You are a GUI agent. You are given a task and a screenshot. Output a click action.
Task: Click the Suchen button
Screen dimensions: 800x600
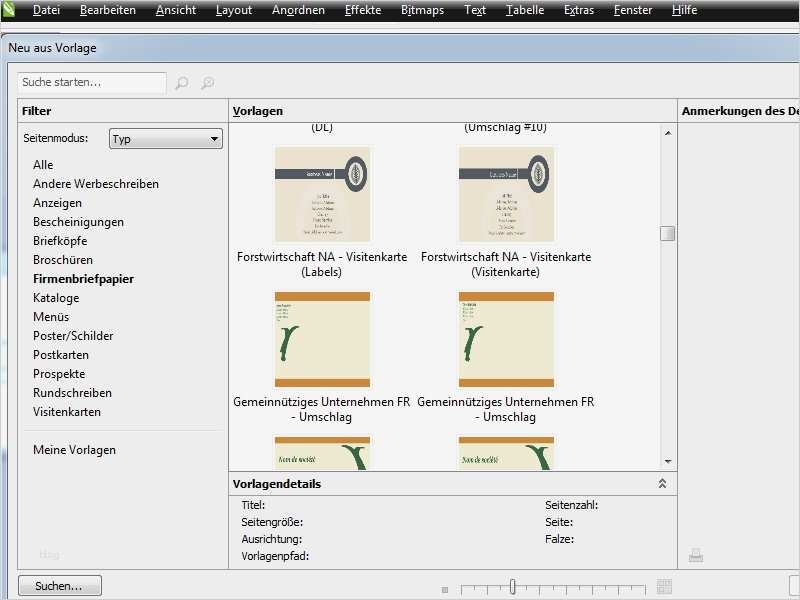tap(59, 586)
